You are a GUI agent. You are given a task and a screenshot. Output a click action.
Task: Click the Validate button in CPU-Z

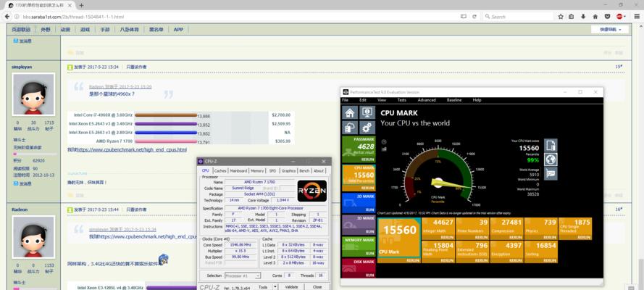pyautogui.click(x=291, y=286)
